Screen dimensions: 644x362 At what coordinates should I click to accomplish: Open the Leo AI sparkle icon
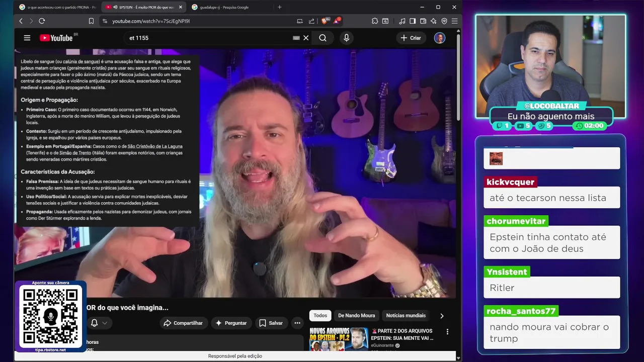pos(434,21)
